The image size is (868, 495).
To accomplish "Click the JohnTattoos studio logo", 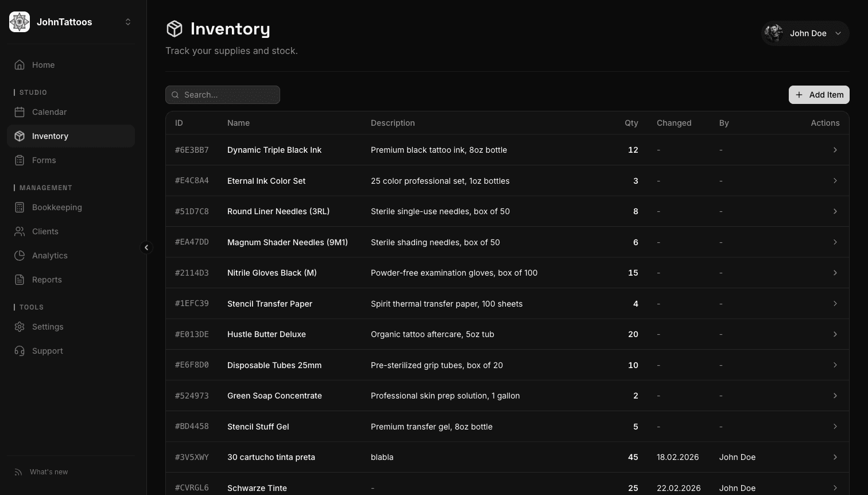I will (x=19, y=21).
